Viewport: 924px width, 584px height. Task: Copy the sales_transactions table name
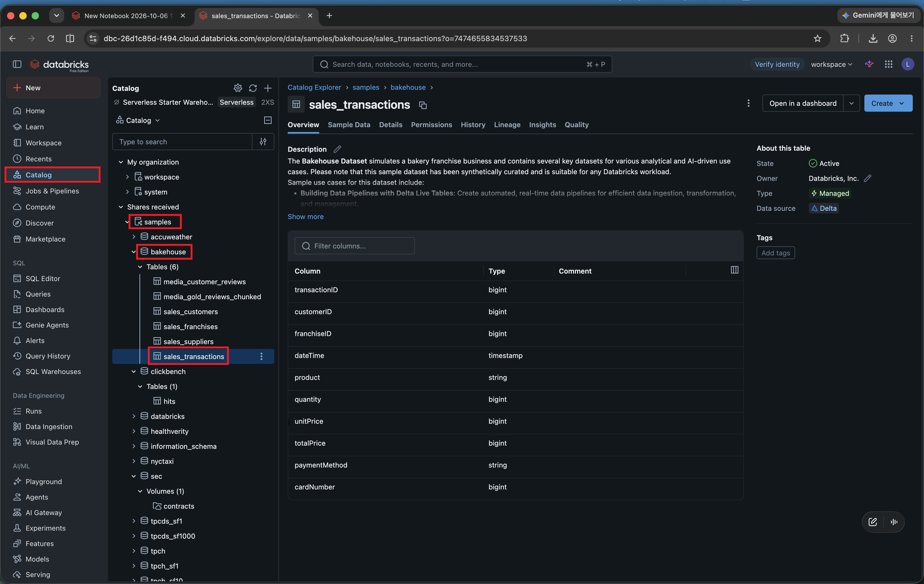(423, 105)
